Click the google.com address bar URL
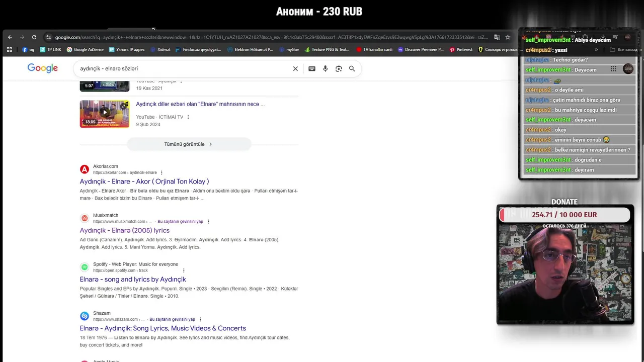The width and height of the screenshot is (644, 362). click(272, 37)
